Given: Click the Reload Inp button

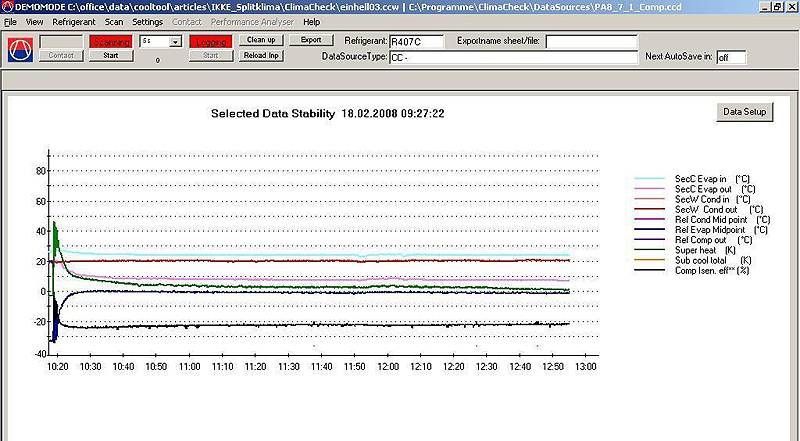Looking at the screenshot, I should point(262,55).
